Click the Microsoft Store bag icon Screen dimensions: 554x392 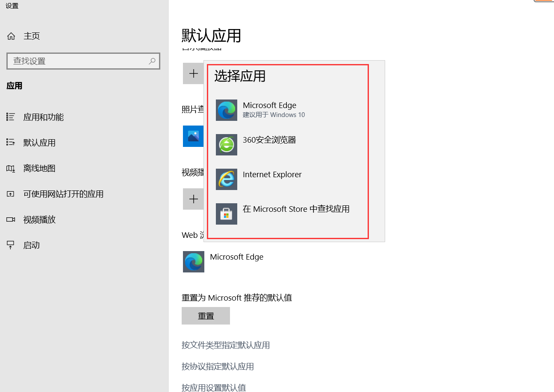pyautogui.click(x=227, y=214)
